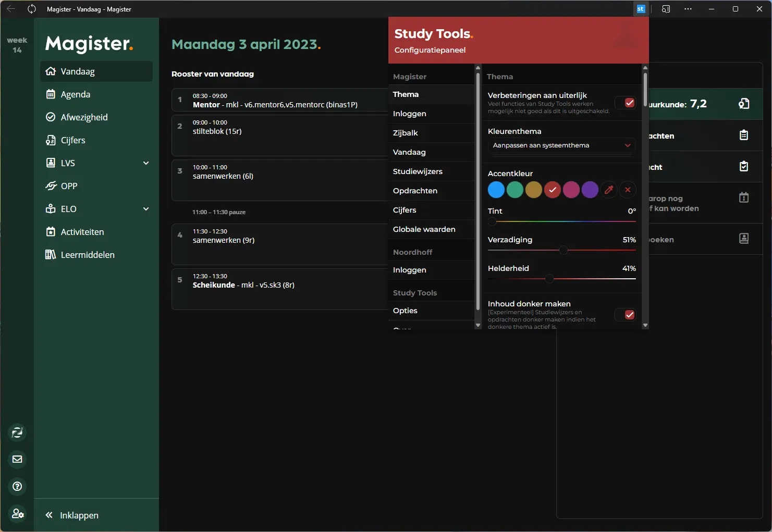
Task: Click the refresh icon in title bar
Action: [32, 9]
